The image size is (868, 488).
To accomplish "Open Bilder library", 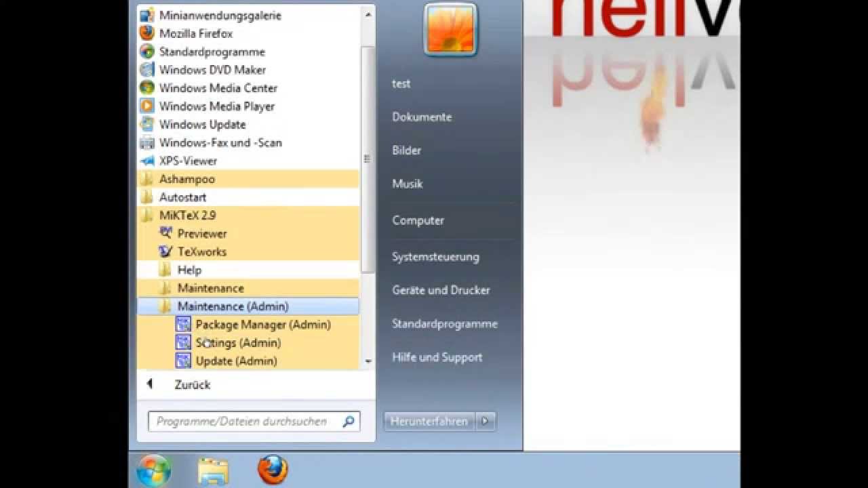I will click(407, 150).
